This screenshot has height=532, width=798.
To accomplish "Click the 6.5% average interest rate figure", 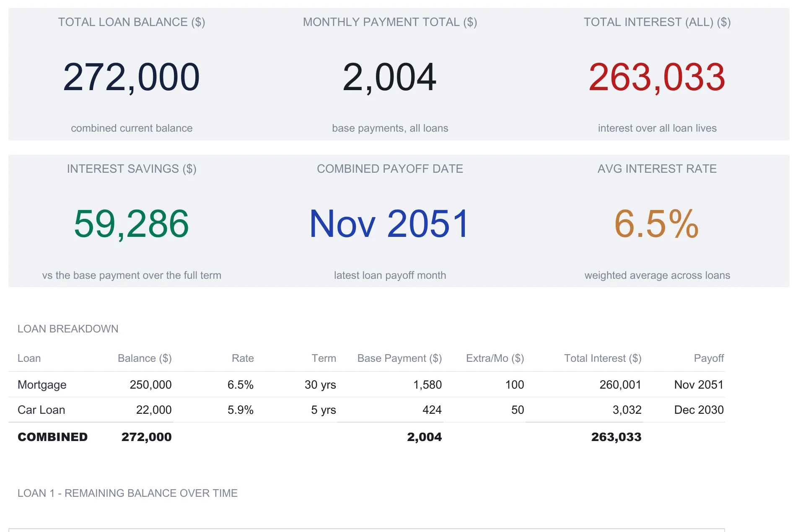I will click(657, 224).
